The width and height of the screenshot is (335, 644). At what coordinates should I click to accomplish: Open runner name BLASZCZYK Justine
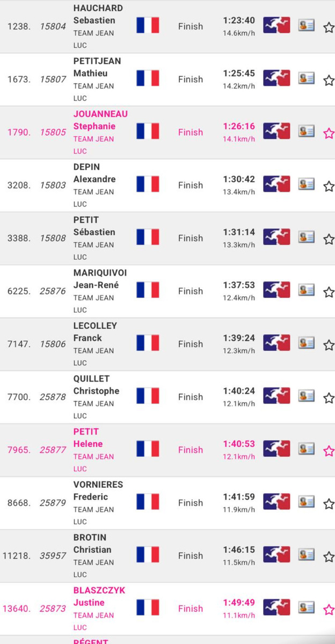(99, 596)
